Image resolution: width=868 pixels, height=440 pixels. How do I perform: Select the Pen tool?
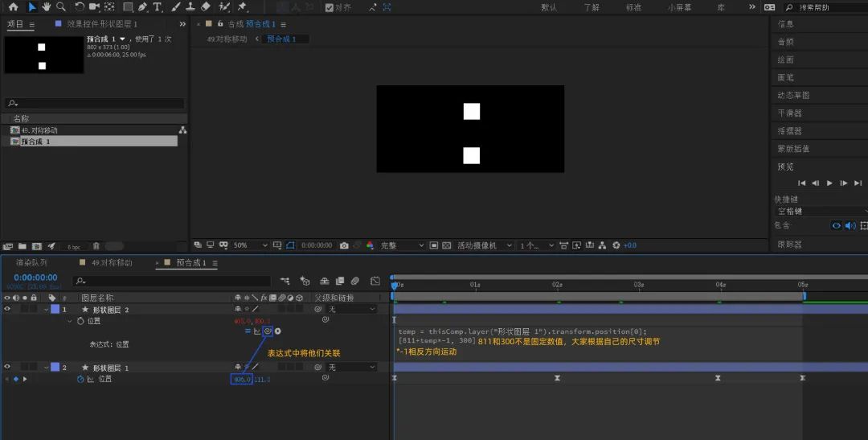pyautogui.click(x=143, y=7)
